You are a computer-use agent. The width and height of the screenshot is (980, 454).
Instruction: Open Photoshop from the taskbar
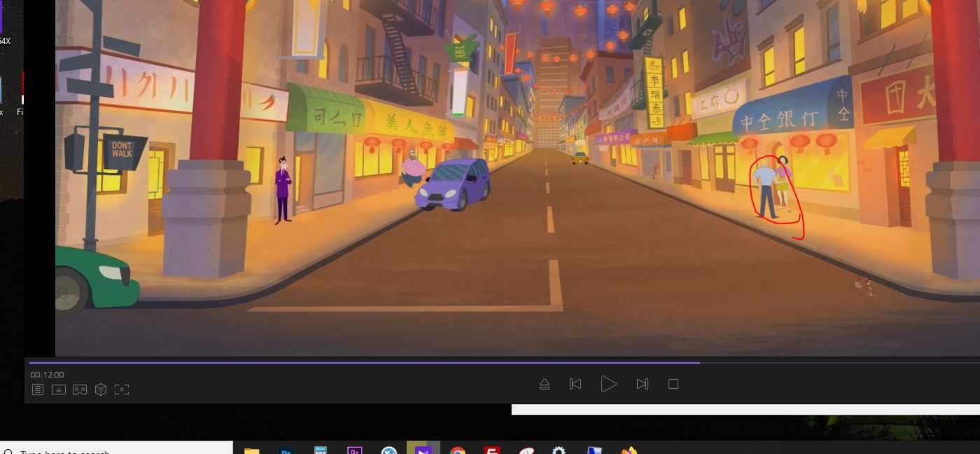pos(286,450)
